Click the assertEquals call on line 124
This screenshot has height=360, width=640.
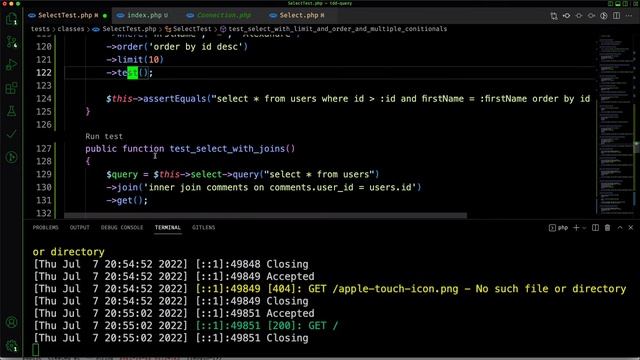coord(174,99)
